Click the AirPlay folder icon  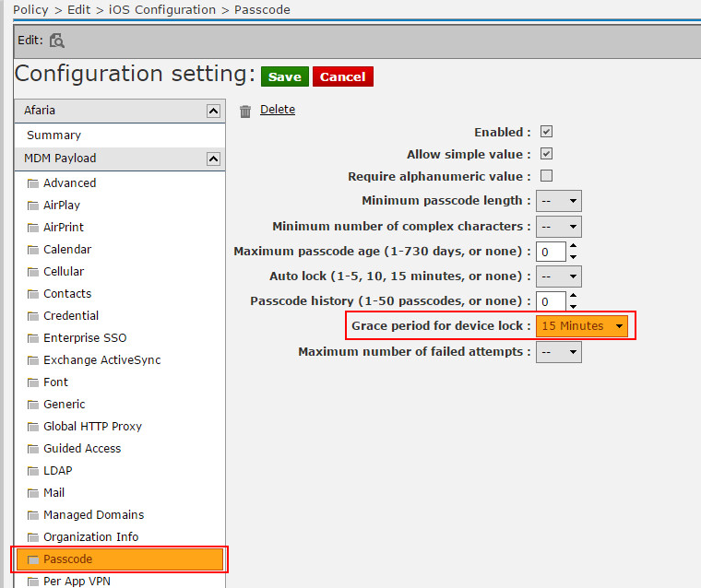(x=32, y=206)
